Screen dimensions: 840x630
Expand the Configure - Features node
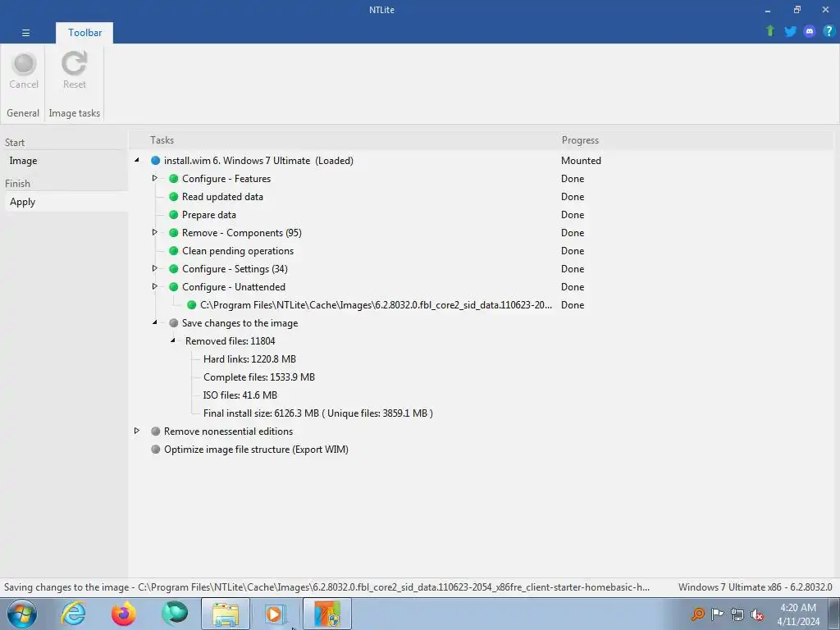point(155,178)
